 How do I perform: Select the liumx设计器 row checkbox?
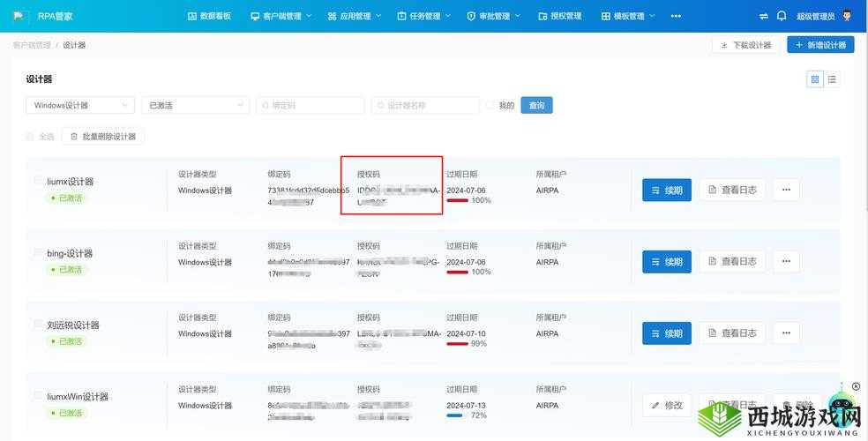[38, 181]
